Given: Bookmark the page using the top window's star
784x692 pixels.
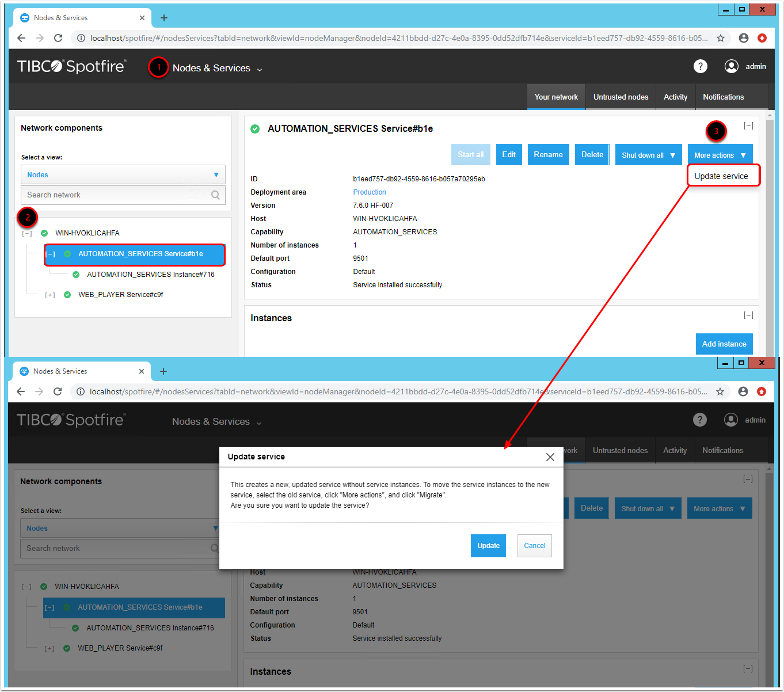Looking at the screenshot, I should (721, 38).
